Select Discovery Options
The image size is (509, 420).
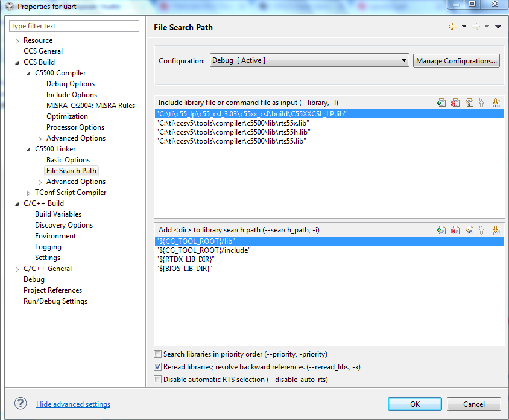coord(64,224)
